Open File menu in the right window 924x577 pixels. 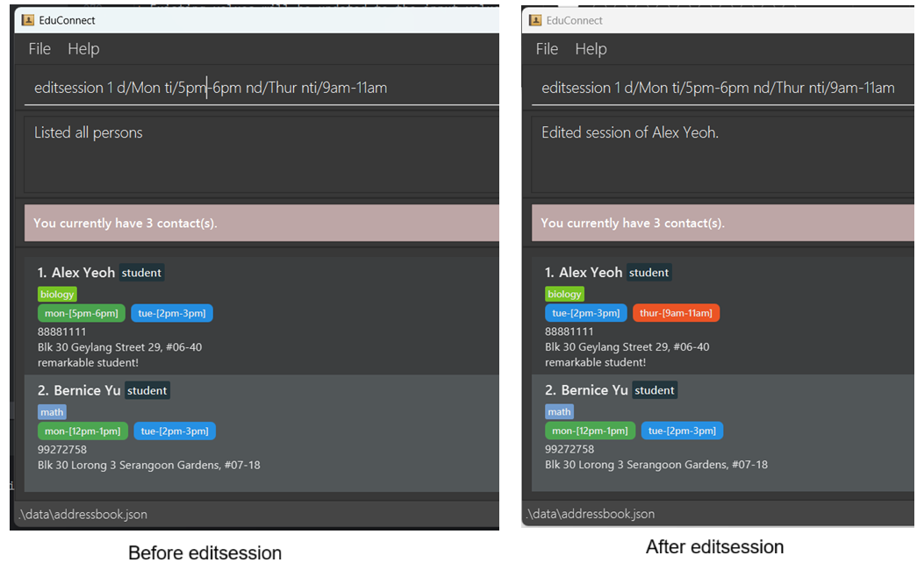click(547, 49)
